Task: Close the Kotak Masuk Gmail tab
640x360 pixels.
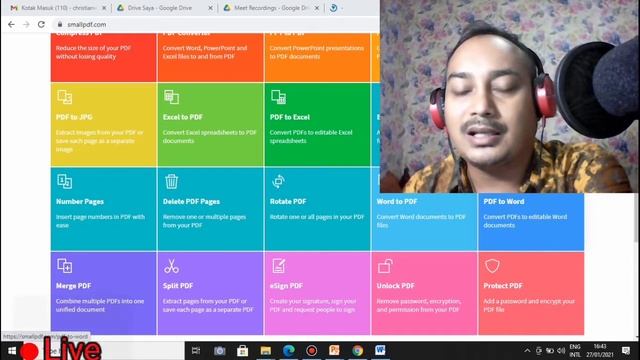Action: tap(104, 8)
